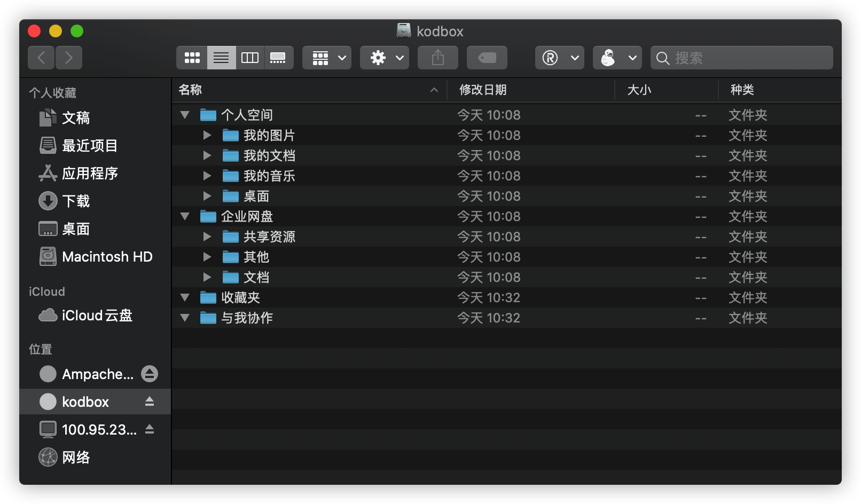Expand the 我的音乐 folder
This screenshot has height=504, width=861.
[x=207, y=176]
